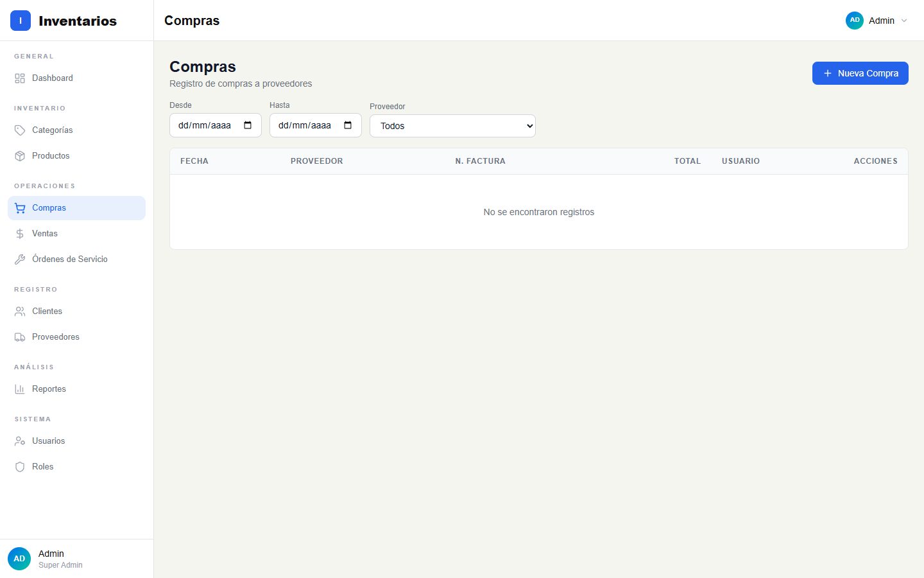Click the Reportes bar chart icon
924x578 pixels.
tap(20, 389)
